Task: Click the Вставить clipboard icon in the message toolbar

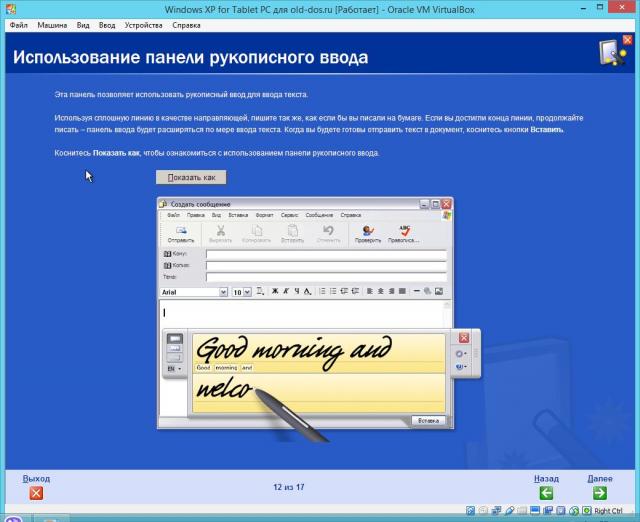Action: click(x=292, y=231)
